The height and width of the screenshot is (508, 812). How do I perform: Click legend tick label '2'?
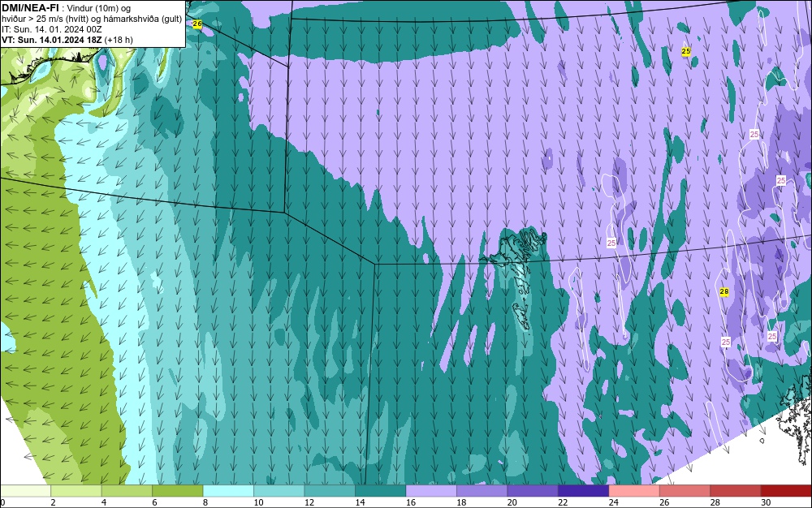click(x=53, y=502)
